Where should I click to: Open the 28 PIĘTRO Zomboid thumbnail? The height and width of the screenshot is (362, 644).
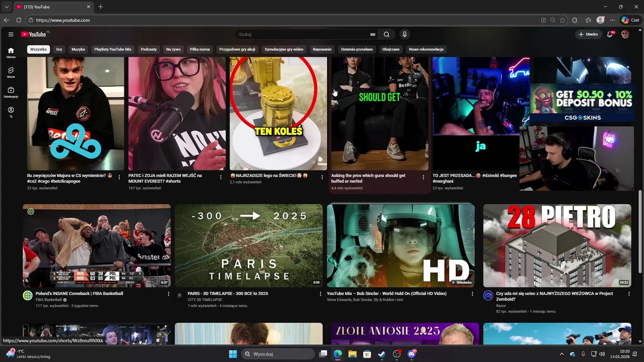coord(557,245)
